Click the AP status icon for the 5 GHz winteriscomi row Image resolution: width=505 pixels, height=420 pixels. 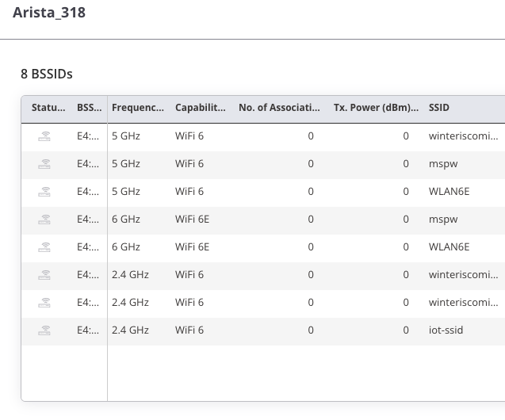coord(44,136)
